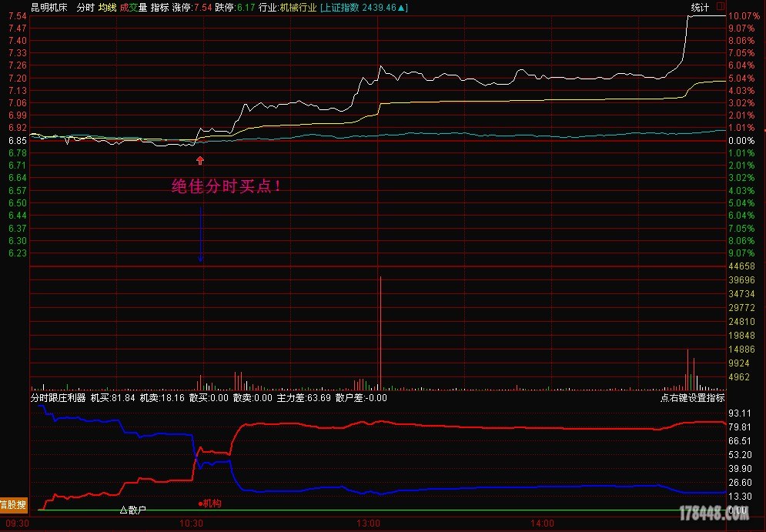Click the 09:30 time axis label
Screen dimensions: 766x532
click(x=17, y=524)
